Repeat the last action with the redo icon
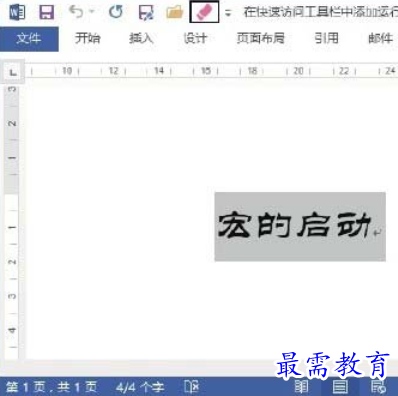The height and width of the screenshot is (396, 398). [116, 12]
